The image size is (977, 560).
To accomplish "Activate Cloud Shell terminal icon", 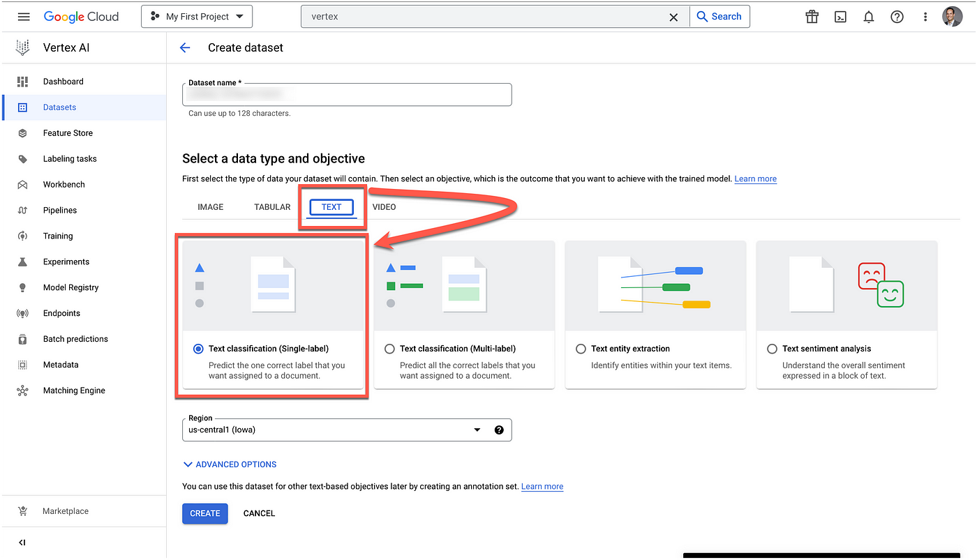I will click(841, 17).
